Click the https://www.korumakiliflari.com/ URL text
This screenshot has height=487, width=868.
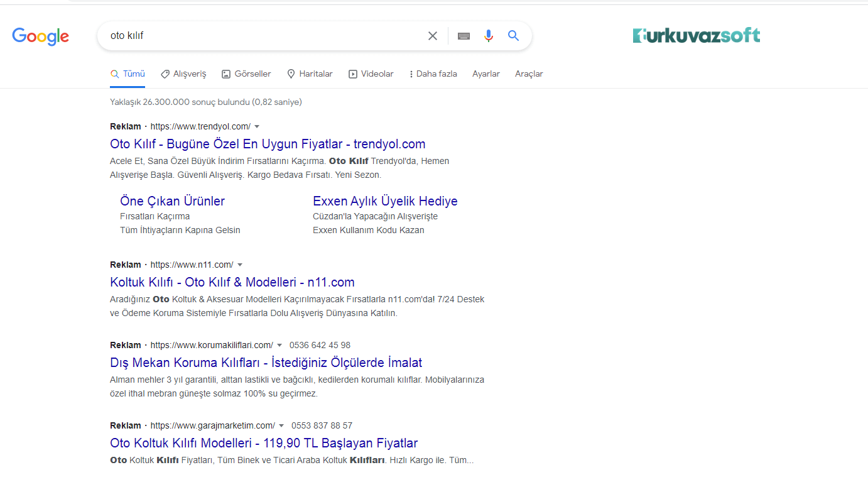pos(212,345)
